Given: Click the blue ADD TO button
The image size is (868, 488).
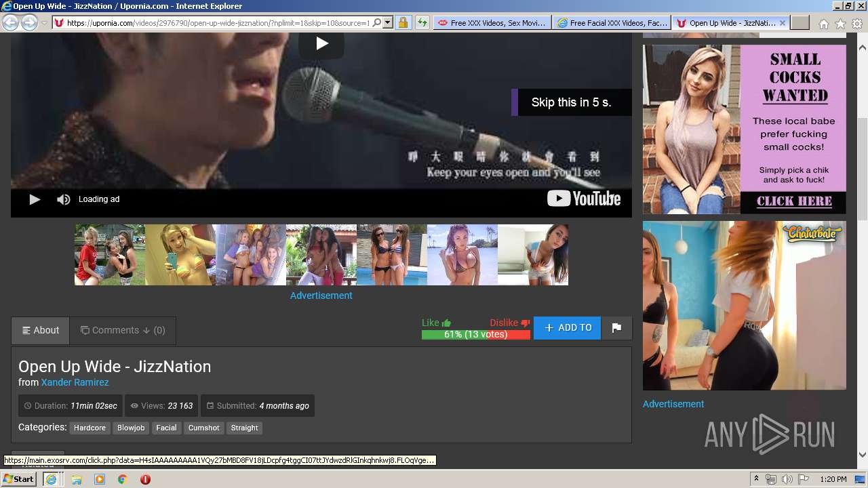Looking at the screenshot, I should pyautogui.click(x=567, y=327).
